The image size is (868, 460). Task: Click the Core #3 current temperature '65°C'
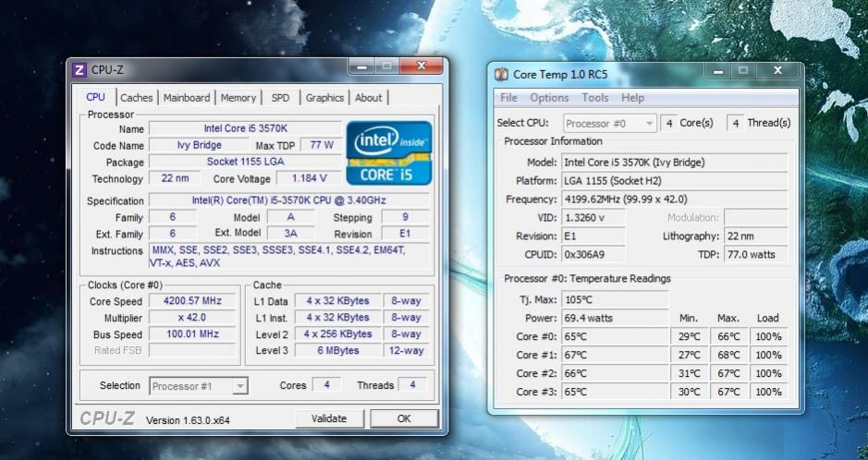615,392
